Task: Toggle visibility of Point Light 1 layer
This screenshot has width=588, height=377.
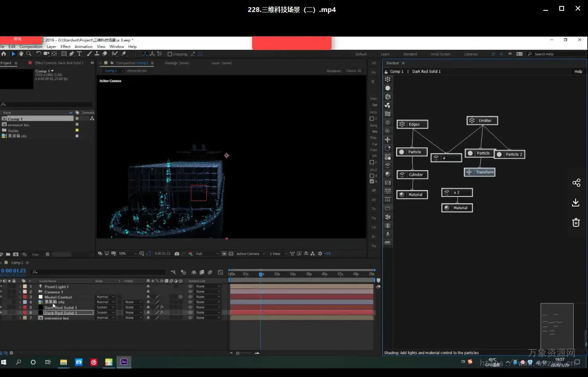Action: pos(1,287)
